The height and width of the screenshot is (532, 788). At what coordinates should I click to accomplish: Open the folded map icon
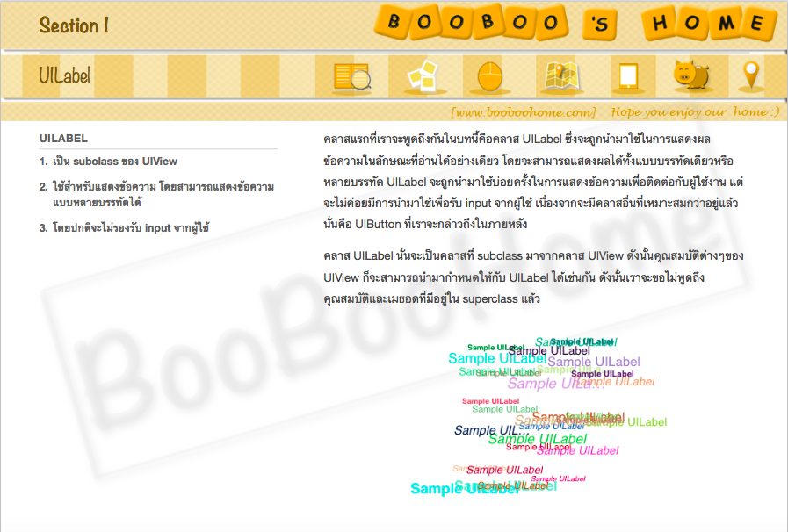[562, 77]
